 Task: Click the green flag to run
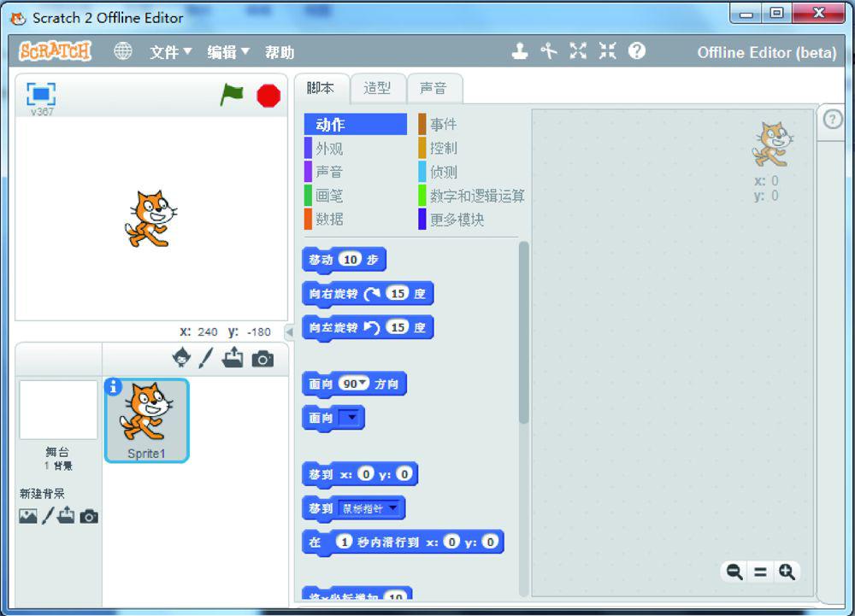[x=232, y=95]
